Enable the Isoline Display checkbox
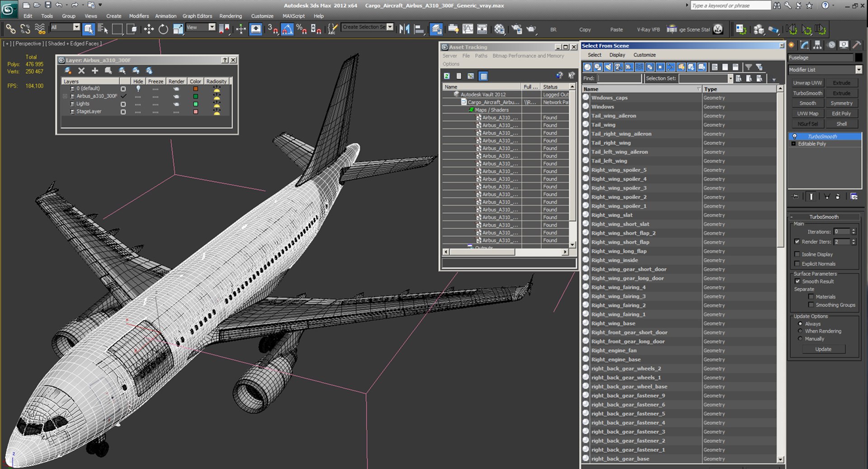Image resolution: width=868 pixels, height=469 pixels. click(x=797, y=254)
